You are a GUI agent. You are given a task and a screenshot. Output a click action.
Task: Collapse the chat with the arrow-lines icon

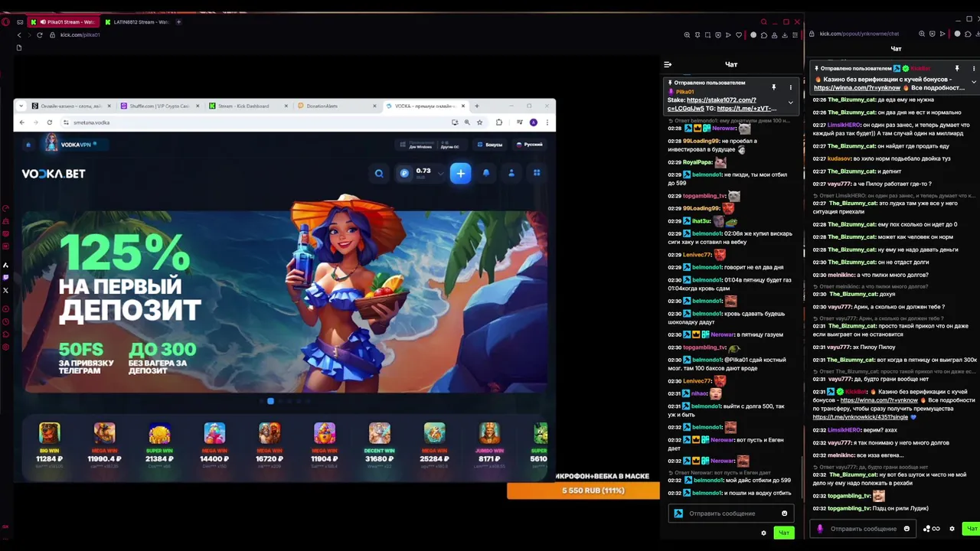point(668,65)
